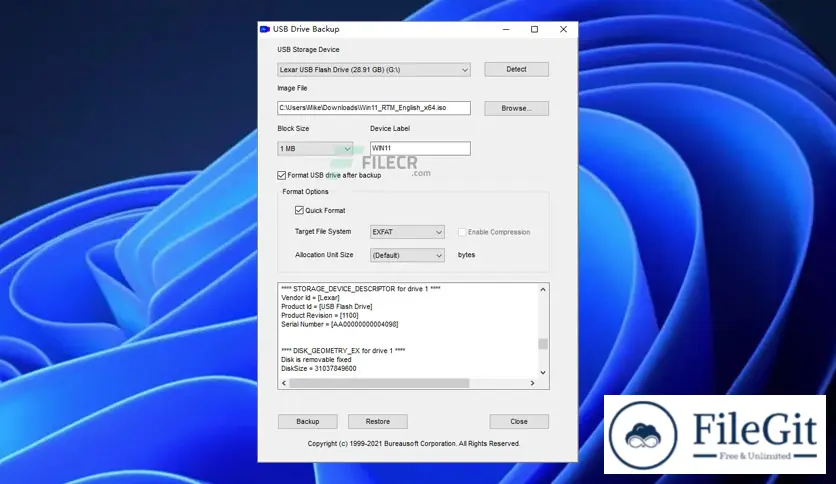Click the 'Serial Number' log line

(340, 325)
